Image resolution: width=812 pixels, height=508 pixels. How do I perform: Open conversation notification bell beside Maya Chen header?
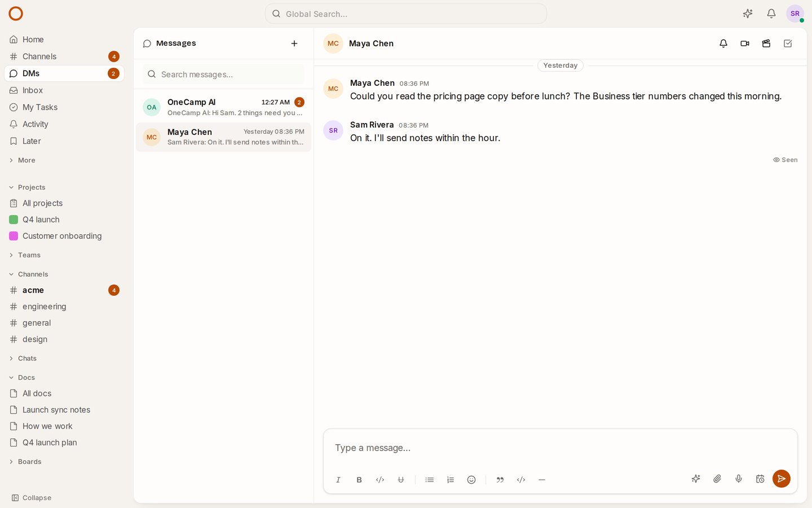tap(723, 43)
